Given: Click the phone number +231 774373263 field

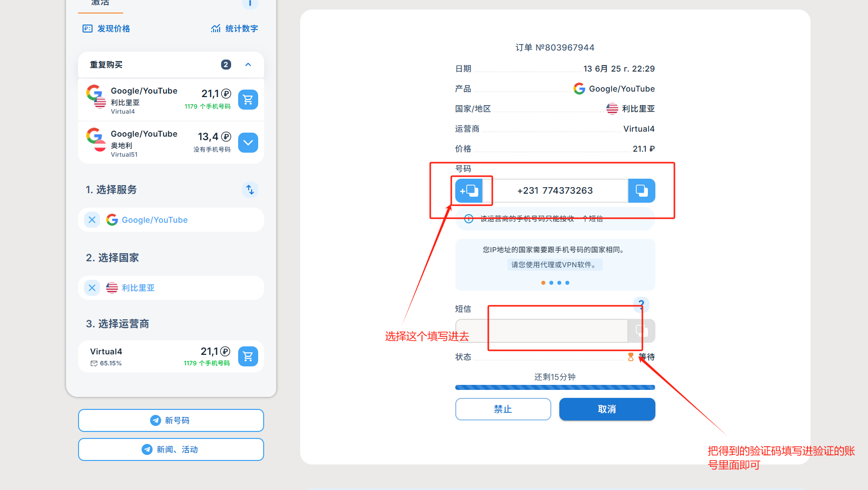Looking at the screenshot, I should 555,191.
